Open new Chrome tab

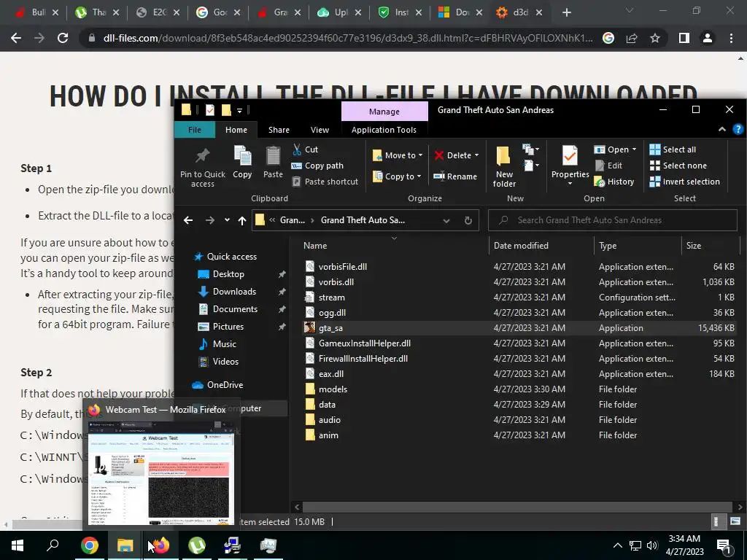[566, 12]
